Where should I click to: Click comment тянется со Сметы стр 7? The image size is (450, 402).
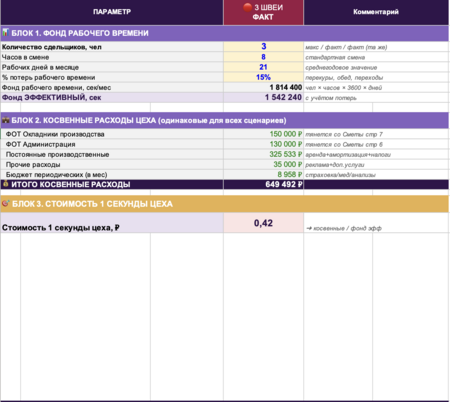click(x=344, y=134)
